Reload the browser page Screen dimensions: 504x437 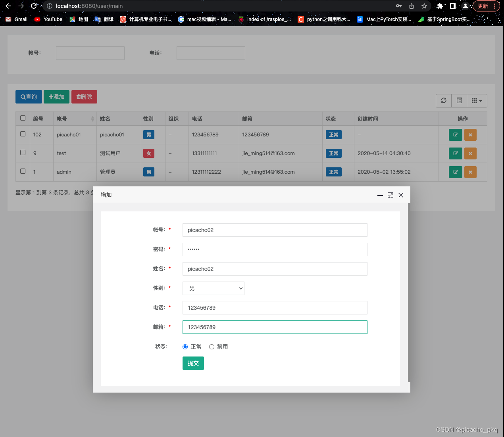click(34, 6)
